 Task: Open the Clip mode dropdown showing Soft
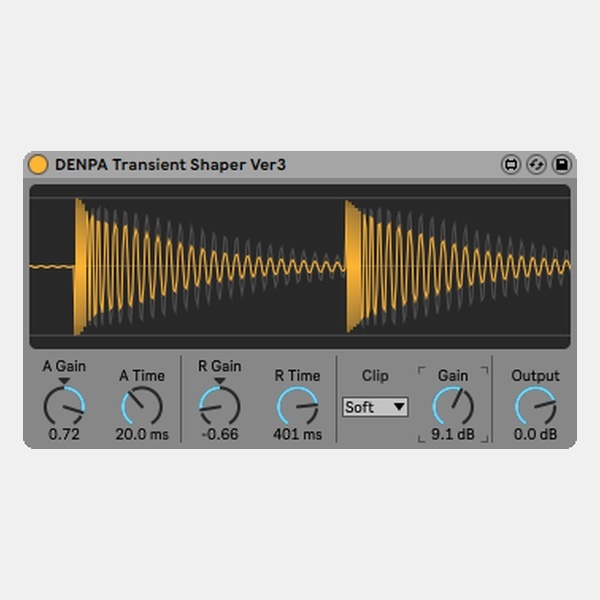tap(375, 407)
